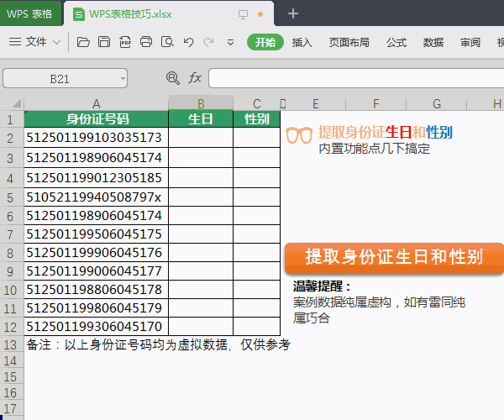Click the Save icon in toolbar
Image resolution: width=504 pixels, height=420 pixels.
(x=104, y=42)
